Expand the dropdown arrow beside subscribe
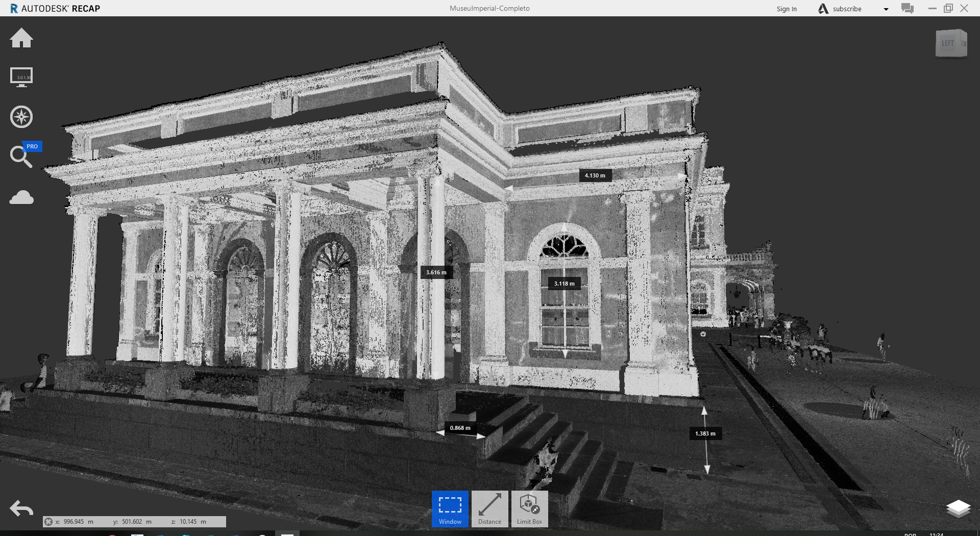 [x=886, y=9]
